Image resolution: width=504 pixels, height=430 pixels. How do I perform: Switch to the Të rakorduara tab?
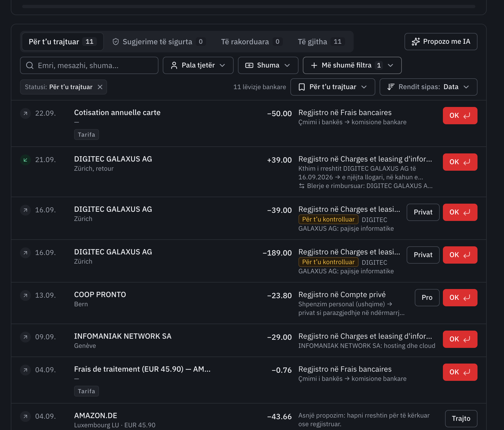252,42
